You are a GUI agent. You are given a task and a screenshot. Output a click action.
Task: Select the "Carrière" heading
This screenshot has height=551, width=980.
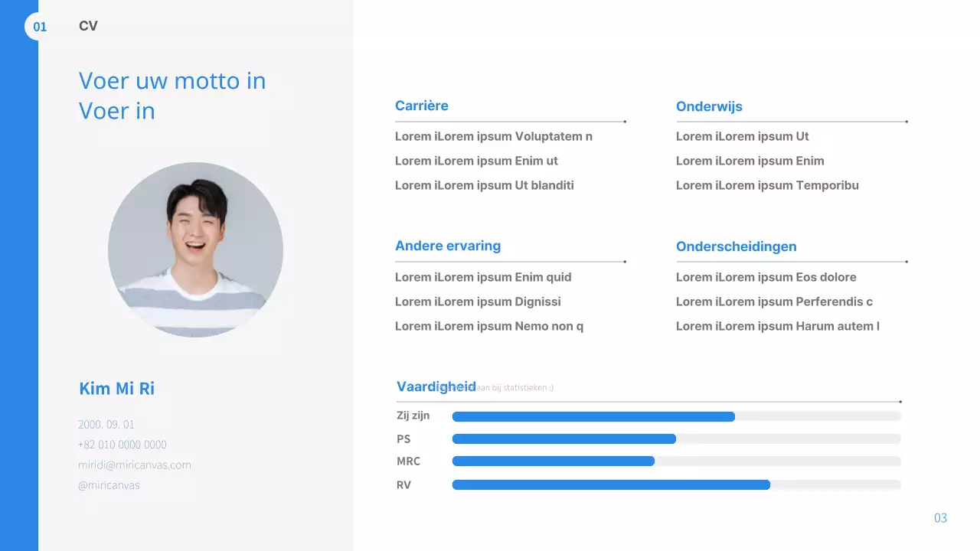(421, 106)
